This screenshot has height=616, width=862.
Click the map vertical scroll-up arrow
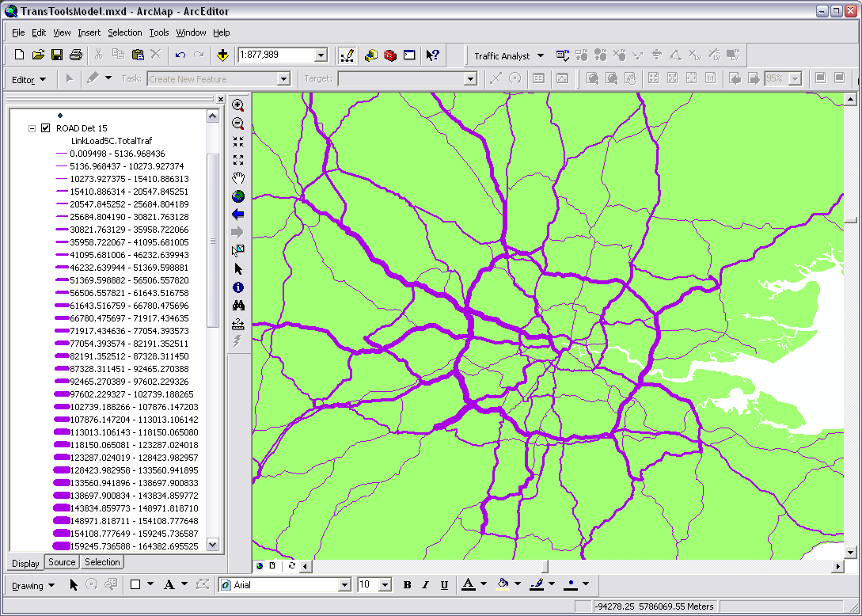(850, 100)
